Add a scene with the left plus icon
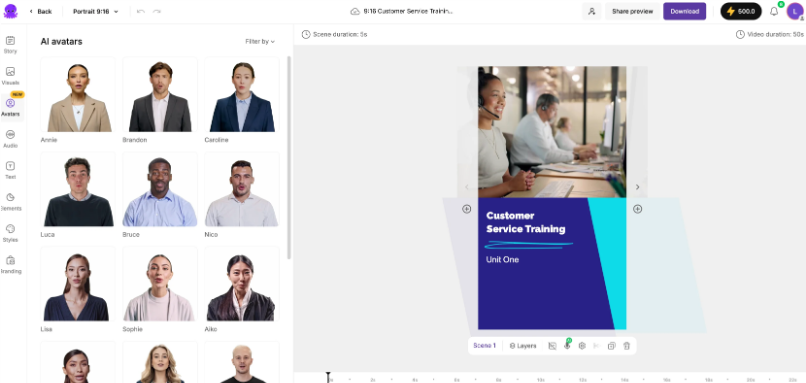Viewport: 806px width, 383px height. (x=466, y=209)
